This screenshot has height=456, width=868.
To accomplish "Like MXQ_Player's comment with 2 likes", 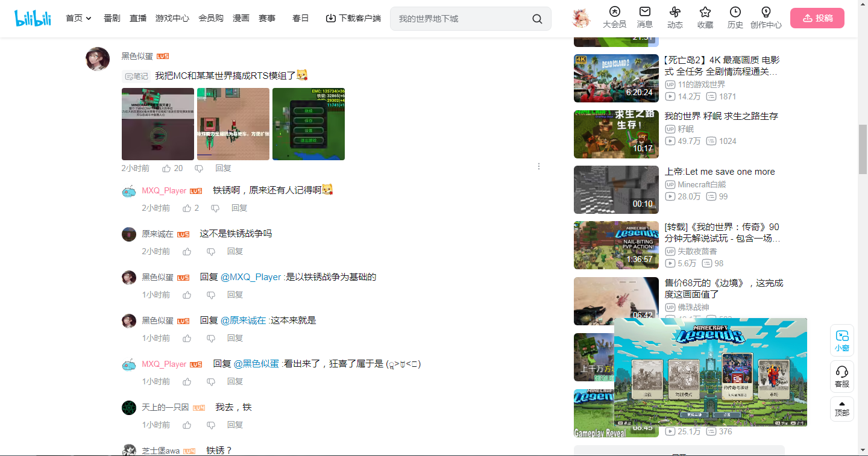I will point(187,208).
